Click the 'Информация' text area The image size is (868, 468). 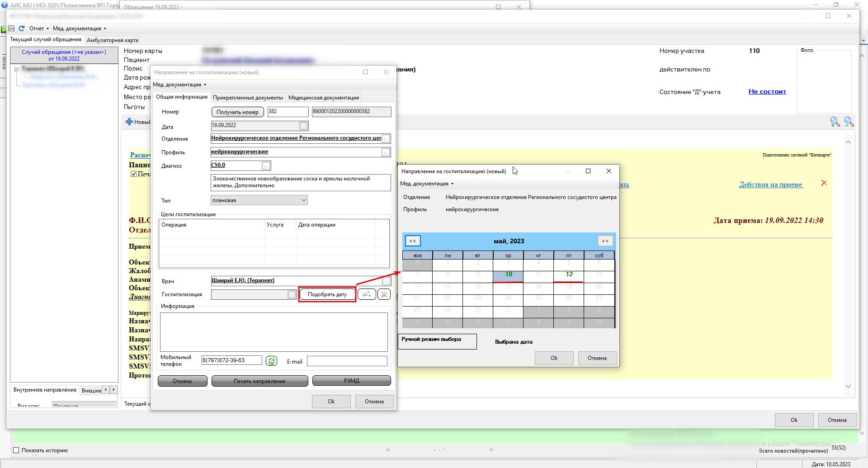coord(274,332)
